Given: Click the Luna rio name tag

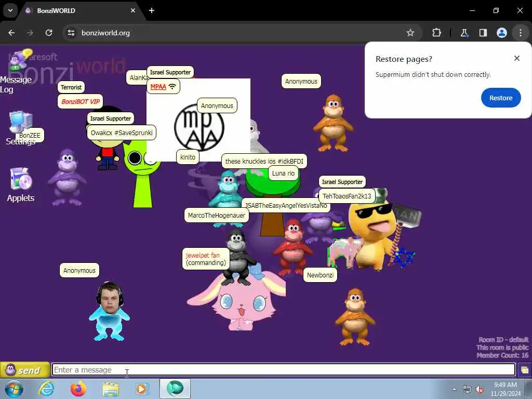Looking at the screenshot, I should point(283,174).
